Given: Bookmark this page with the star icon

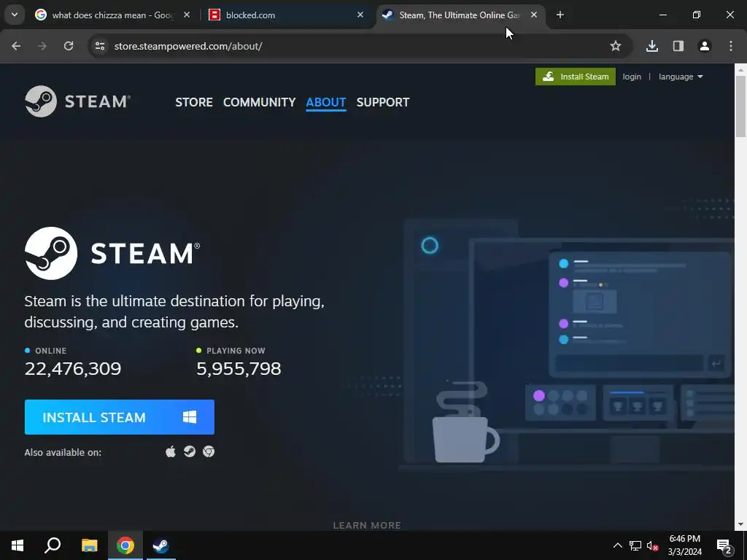Looking at the screenshot, I should click(x=616, y=46).
